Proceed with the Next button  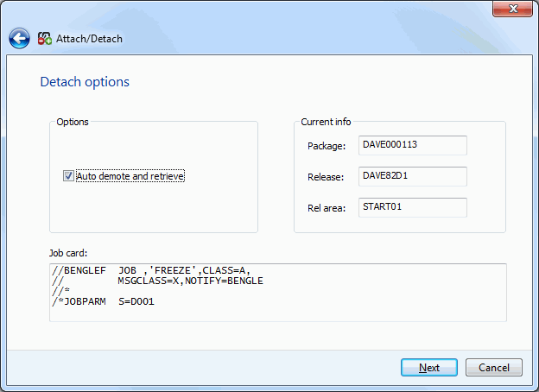tap(429, 367)
